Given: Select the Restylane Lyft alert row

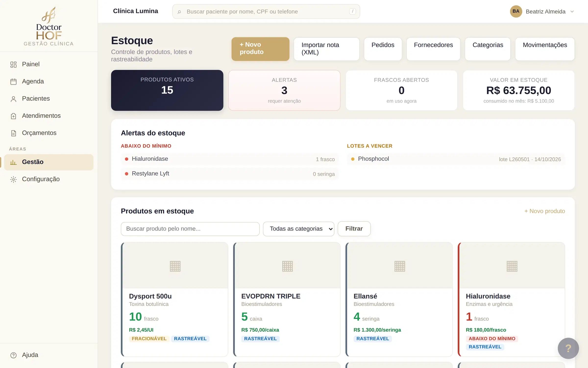Looking at the screenshot, I should (230, 174).
